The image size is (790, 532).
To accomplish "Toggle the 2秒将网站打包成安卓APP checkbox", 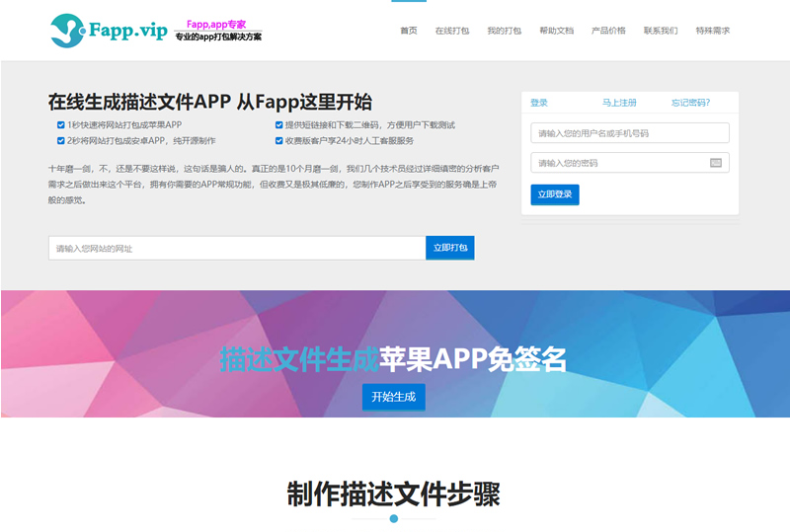I will point(60,140).
